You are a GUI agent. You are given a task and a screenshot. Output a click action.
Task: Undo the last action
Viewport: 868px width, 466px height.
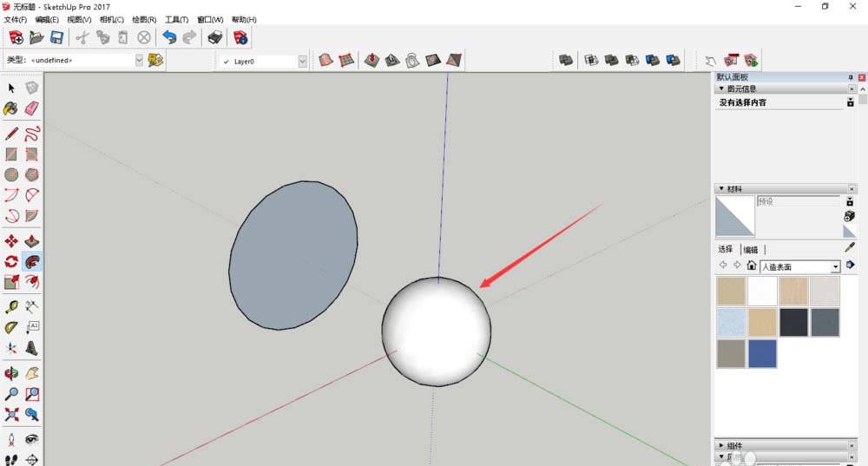[169, 37]
